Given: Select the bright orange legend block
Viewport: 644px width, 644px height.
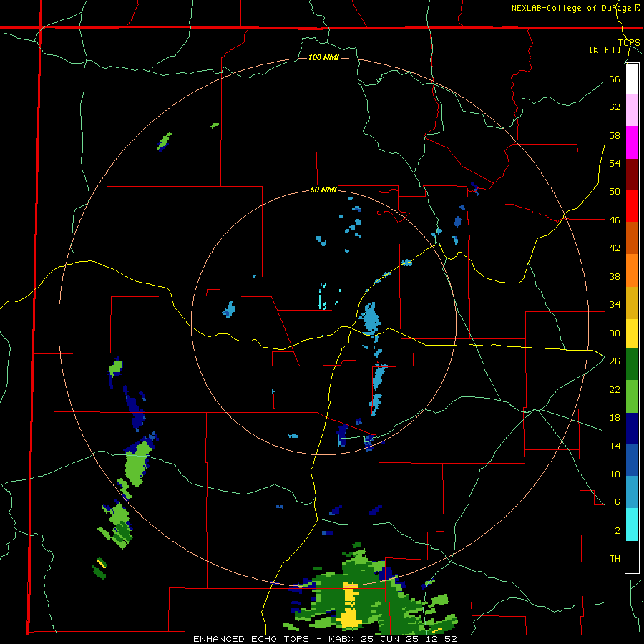Looking at the screenshot, I should coord(632,270).
